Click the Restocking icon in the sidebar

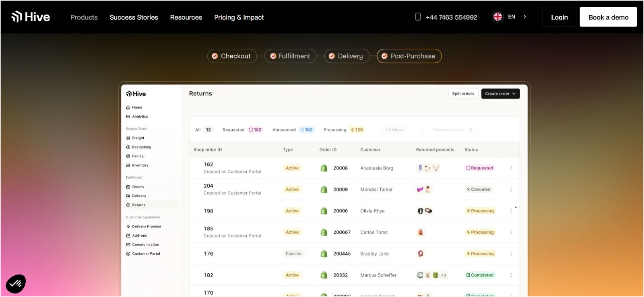[128, 147]
